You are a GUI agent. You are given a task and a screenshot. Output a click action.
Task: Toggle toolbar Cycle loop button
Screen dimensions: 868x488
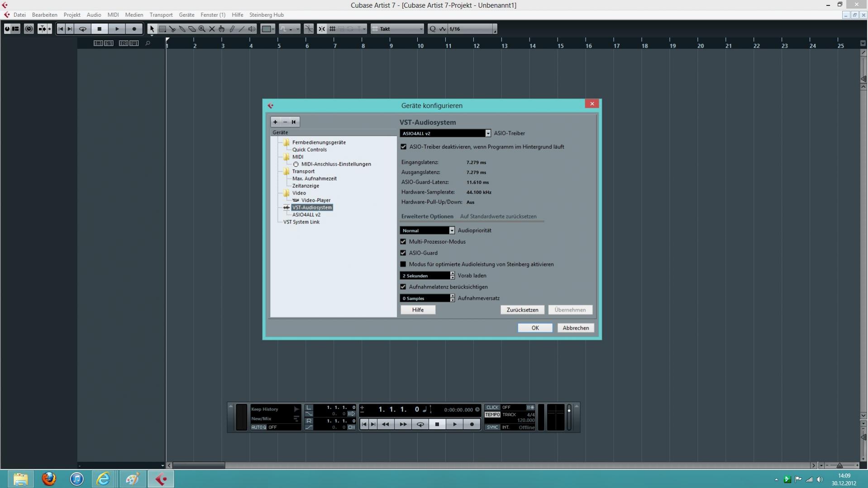click(83, 29)
